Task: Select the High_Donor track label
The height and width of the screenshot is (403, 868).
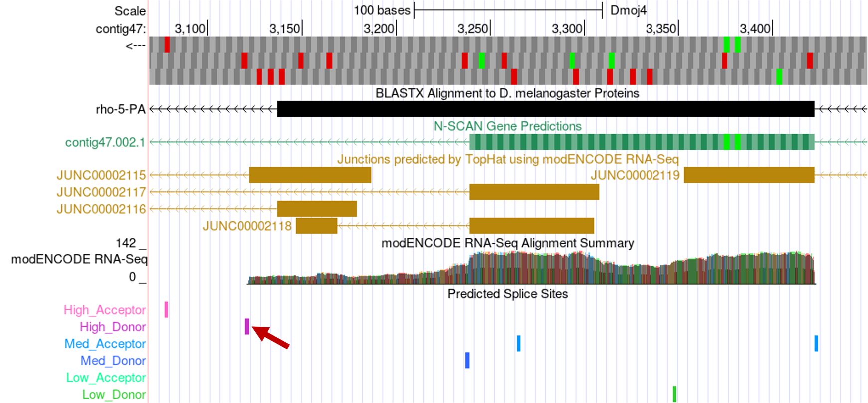Action: pos(113,327)
